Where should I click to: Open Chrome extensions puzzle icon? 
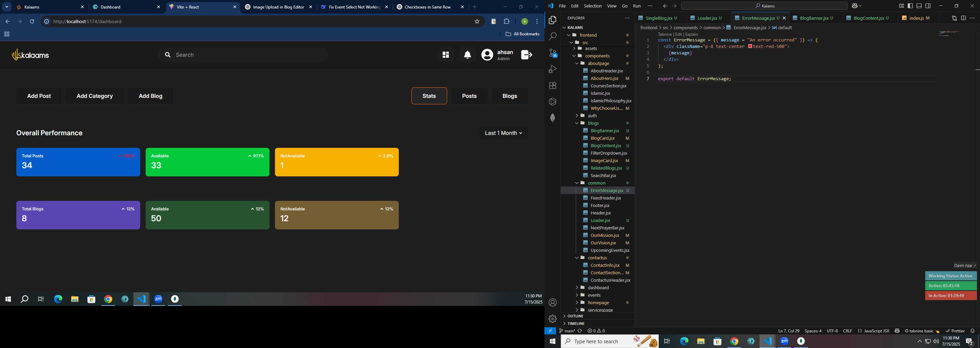[506, 22]
